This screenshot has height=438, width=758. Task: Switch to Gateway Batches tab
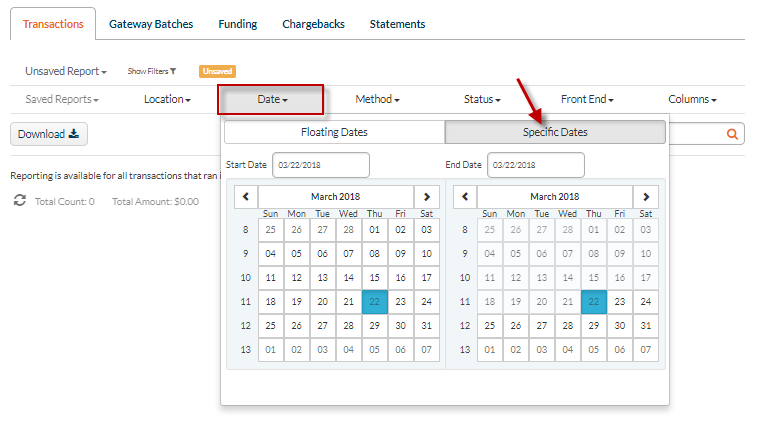pos(151,24)
